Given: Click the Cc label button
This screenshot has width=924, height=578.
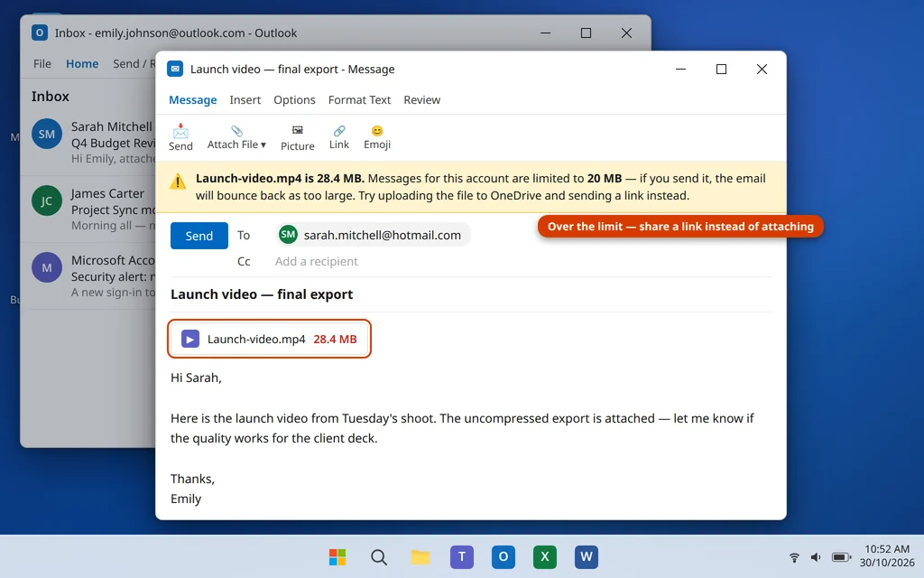Looking at the screenshot, I should tap(244, 261).
